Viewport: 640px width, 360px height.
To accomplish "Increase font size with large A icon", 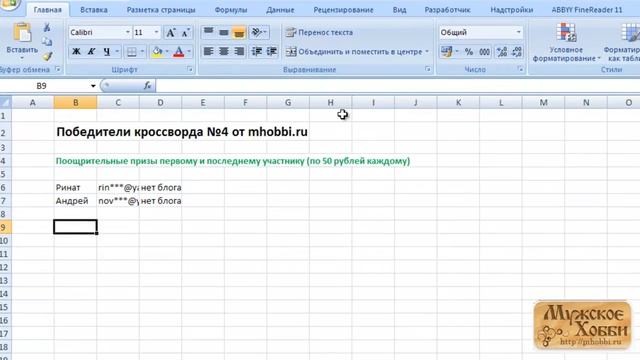I will (x=171, y=32).
